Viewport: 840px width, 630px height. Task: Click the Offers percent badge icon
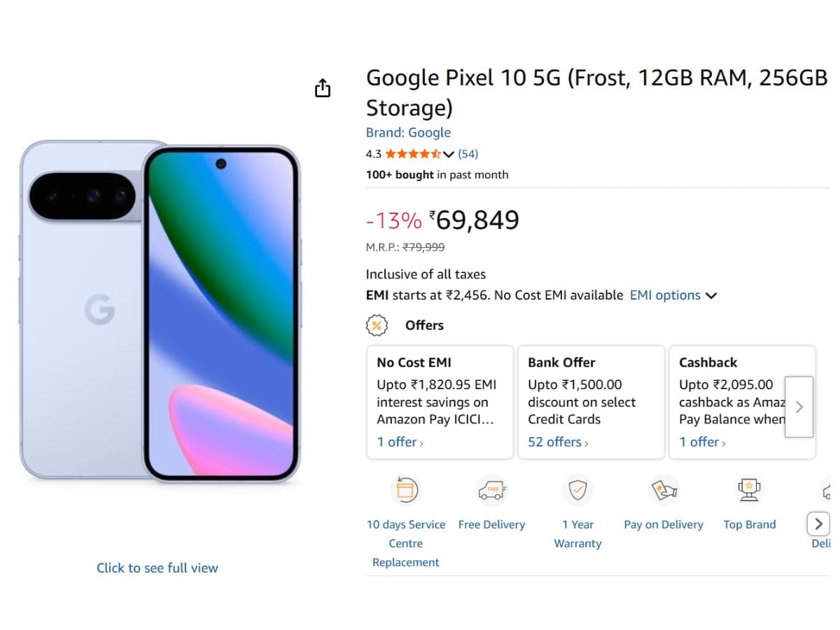377,325
